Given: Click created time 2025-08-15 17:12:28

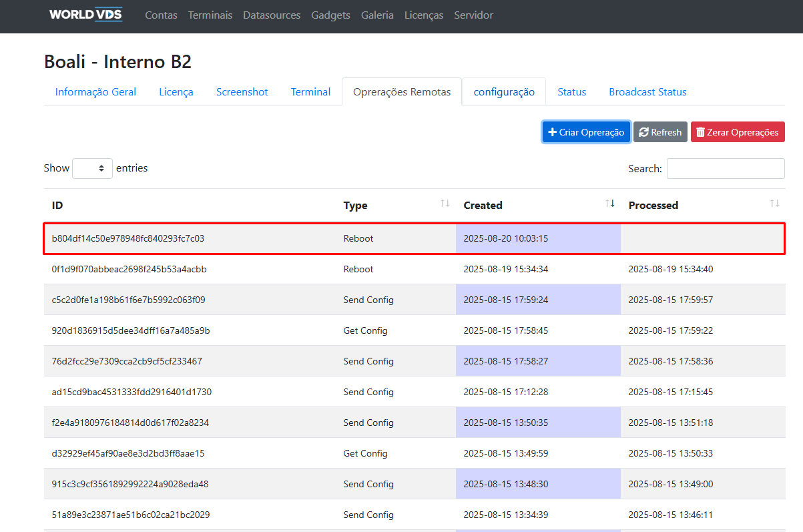Looking at the screenshot, I should point(506,392).
